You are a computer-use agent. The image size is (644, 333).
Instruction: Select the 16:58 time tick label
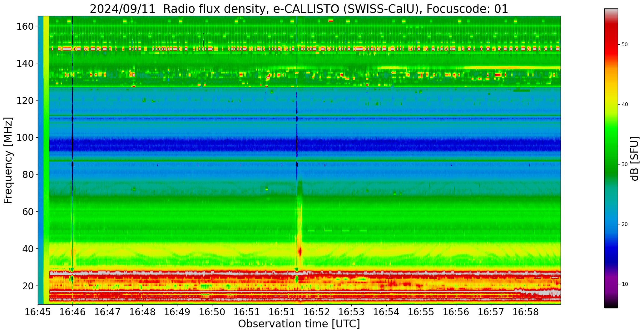pos(526,312)
